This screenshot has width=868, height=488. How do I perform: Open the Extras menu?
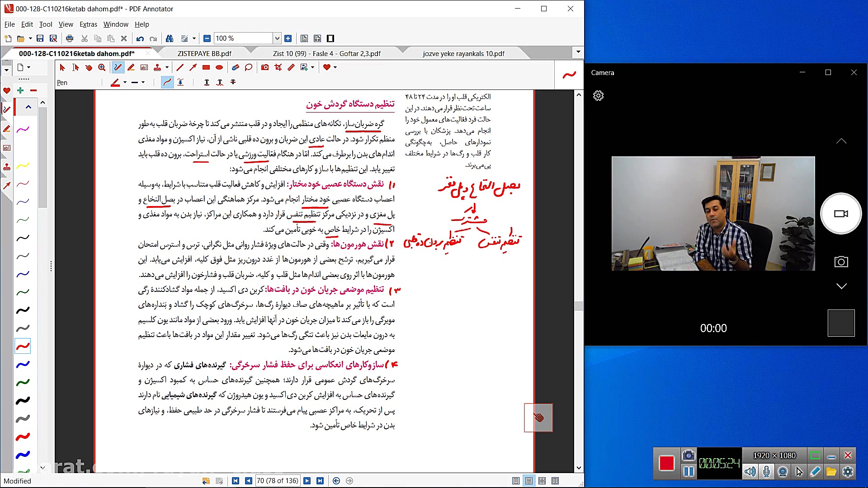point(88,24)
